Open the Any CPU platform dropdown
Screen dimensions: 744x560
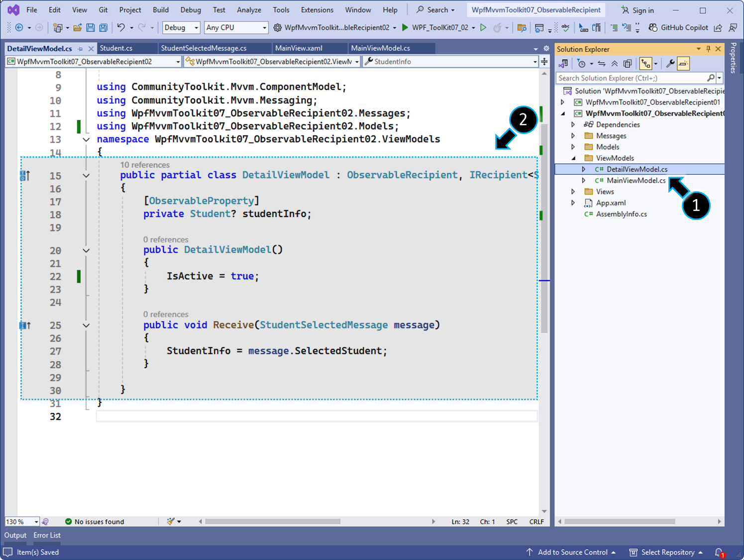pyautogui.click(x=236, y=28)
